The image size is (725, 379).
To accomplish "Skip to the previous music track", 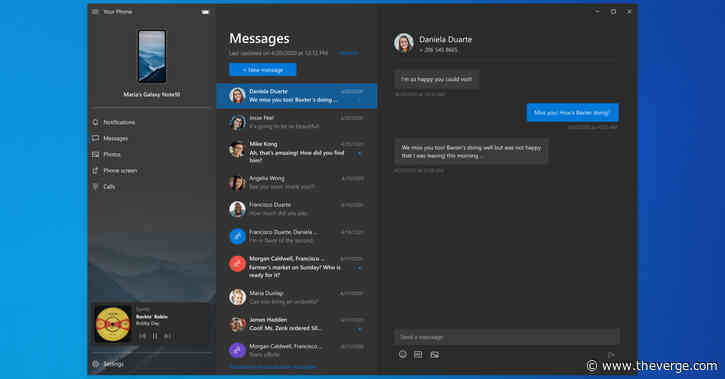I will tap(142, 336).
